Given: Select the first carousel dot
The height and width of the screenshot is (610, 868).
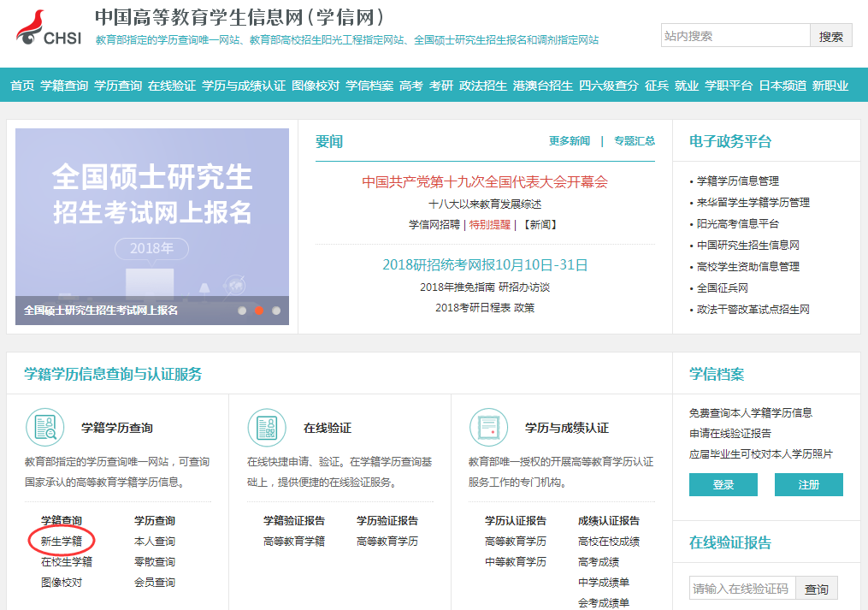Looking at the screenshot, I should 242,311.
